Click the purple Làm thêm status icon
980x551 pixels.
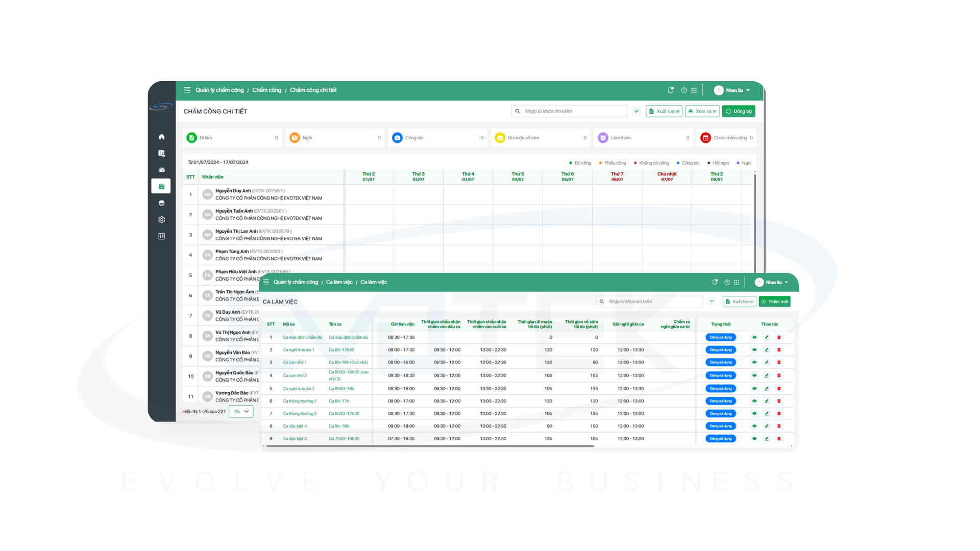603,138
